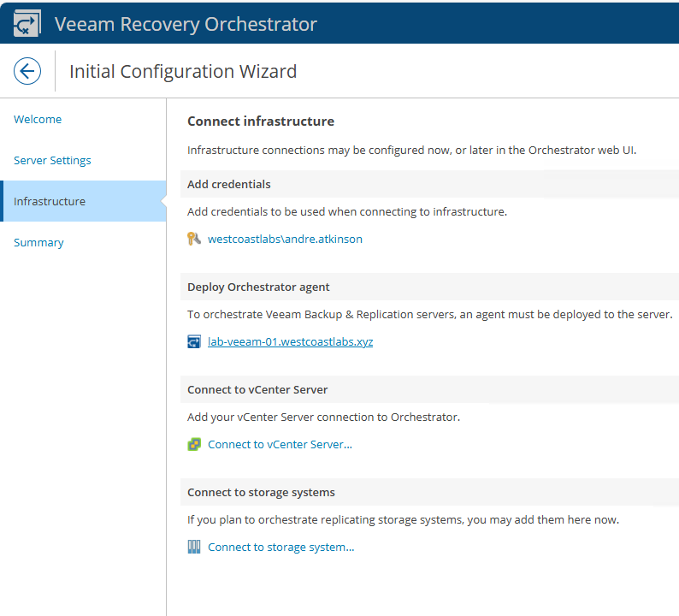Click the 'Add credentials' section header
This screenshot has height=616, width=679.
point(229,184)
